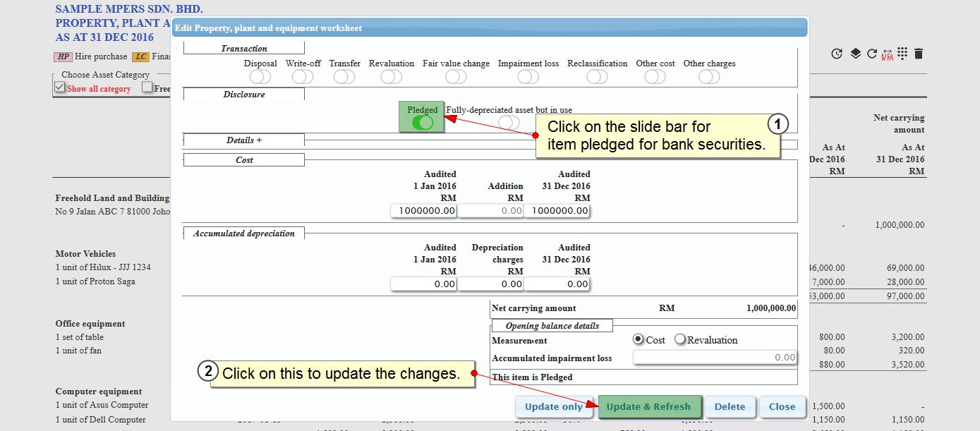
Task: Click the refresh arrow icon
Action: tap(872, 54)
